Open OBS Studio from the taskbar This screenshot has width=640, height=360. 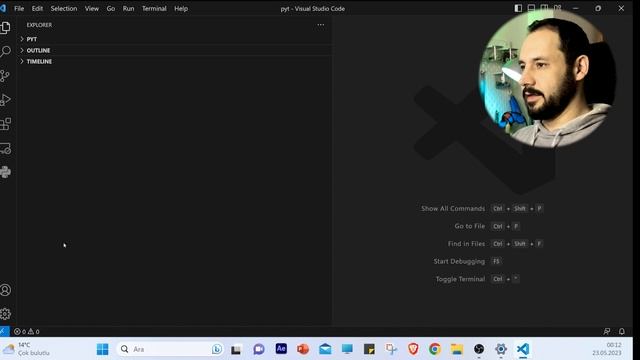tap(479, 349)
